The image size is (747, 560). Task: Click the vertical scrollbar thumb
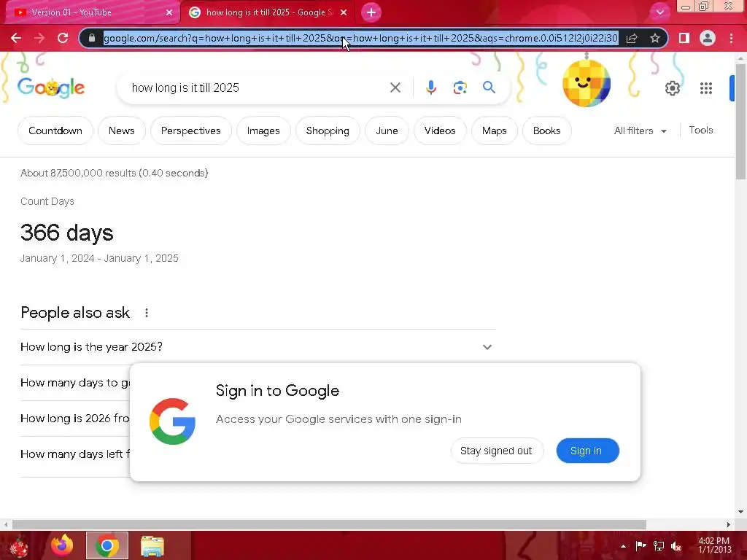pyautogui.click(x=740, y=122)
